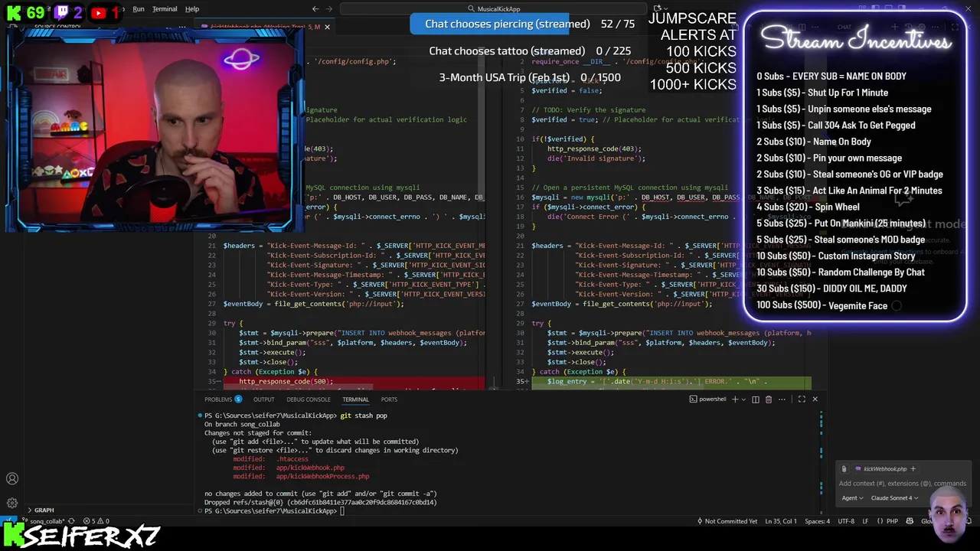Image resolution: width=980 pixels, height=551 pixels.
Task: Click the '$eventBody' line in right diff pane
Action: coord(622,304)
